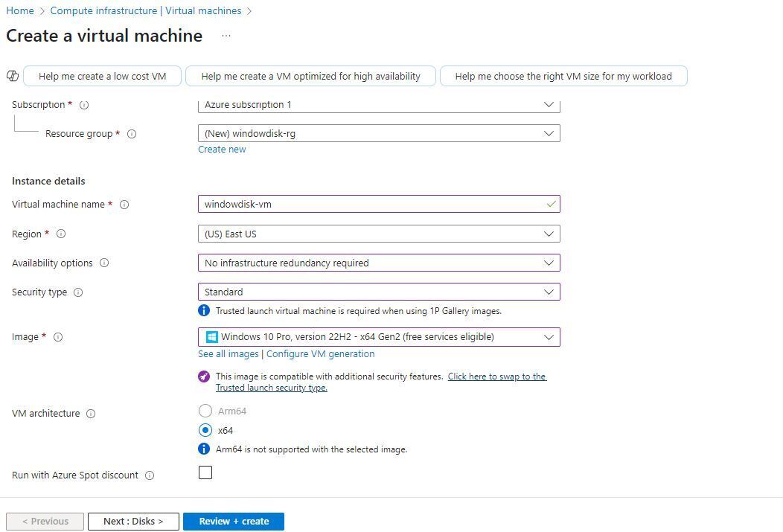Click green checkmark in VM name field

(551, 204)
